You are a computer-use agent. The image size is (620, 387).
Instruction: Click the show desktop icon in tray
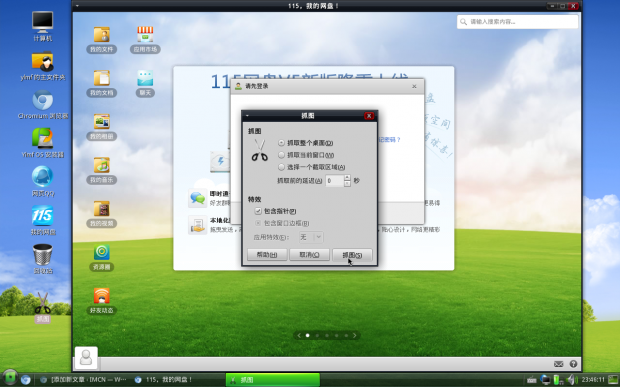(614, 379)
